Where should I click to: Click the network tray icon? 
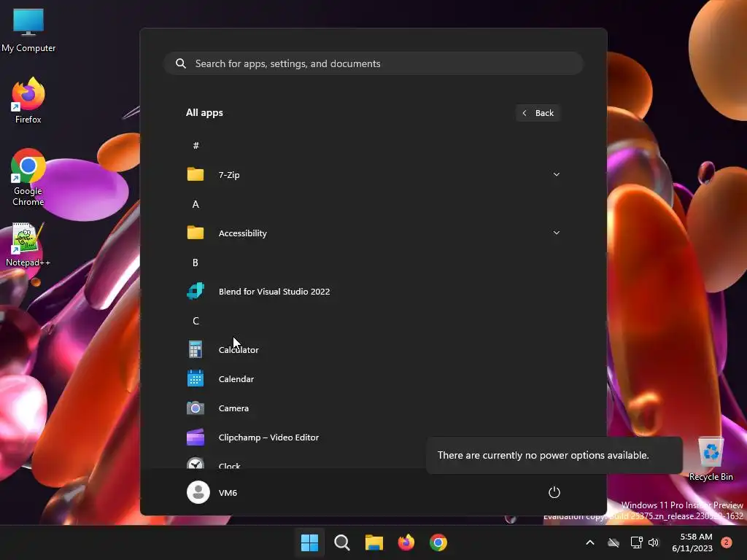point(636,542)
